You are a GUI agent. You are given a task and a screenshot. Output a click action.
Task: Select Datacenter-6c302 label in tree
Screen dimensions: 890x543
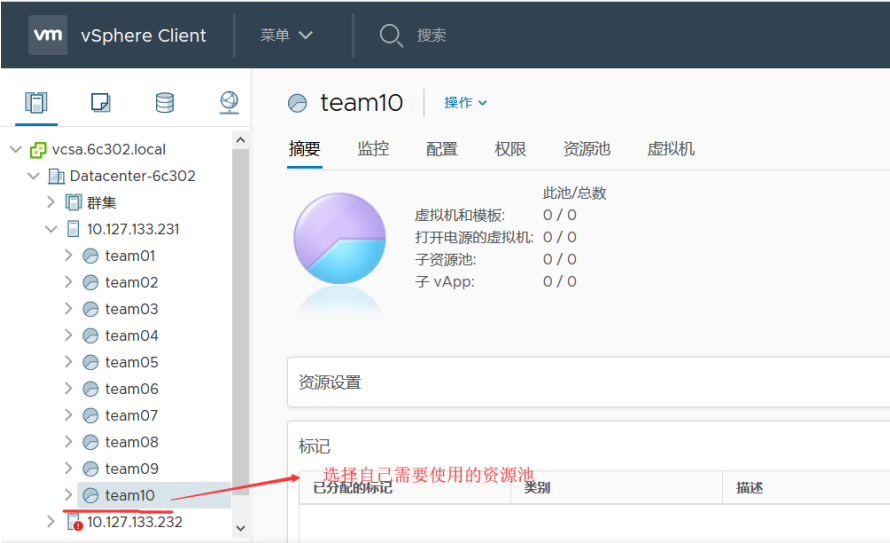click(133, 176)
